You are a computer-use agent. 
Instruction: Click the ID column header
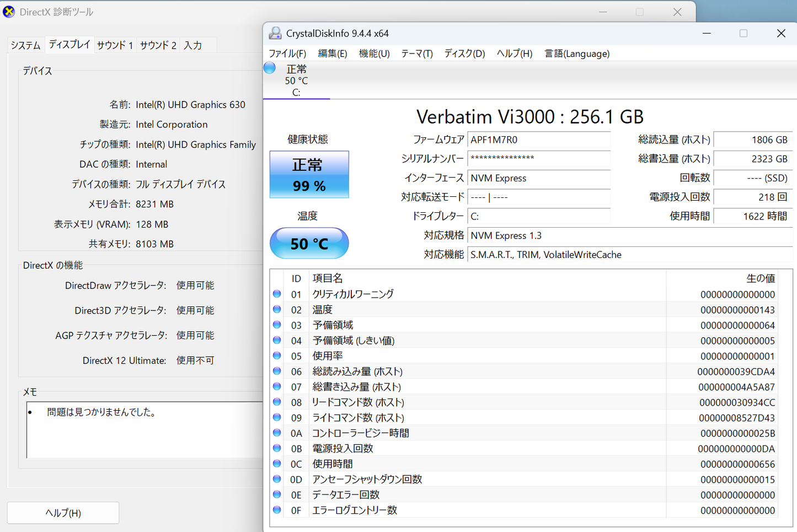point(296,278)
